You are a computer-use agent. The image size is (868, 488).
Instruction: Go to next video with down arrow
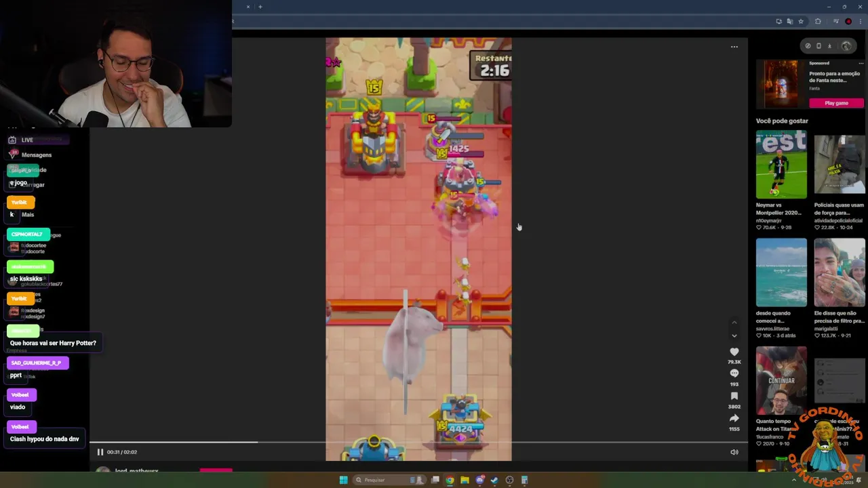click(x=734, y=335)
